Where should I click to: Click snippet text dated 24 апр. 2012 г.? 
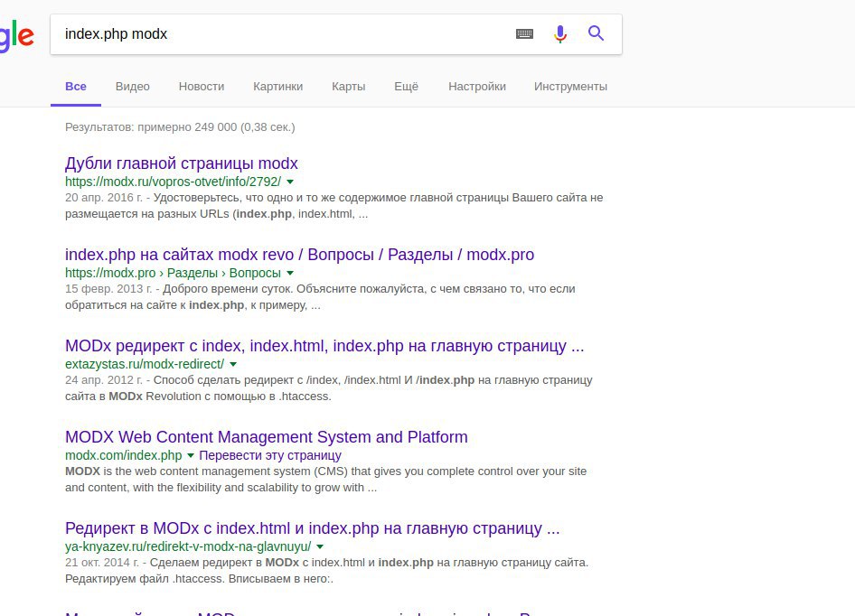329,388
